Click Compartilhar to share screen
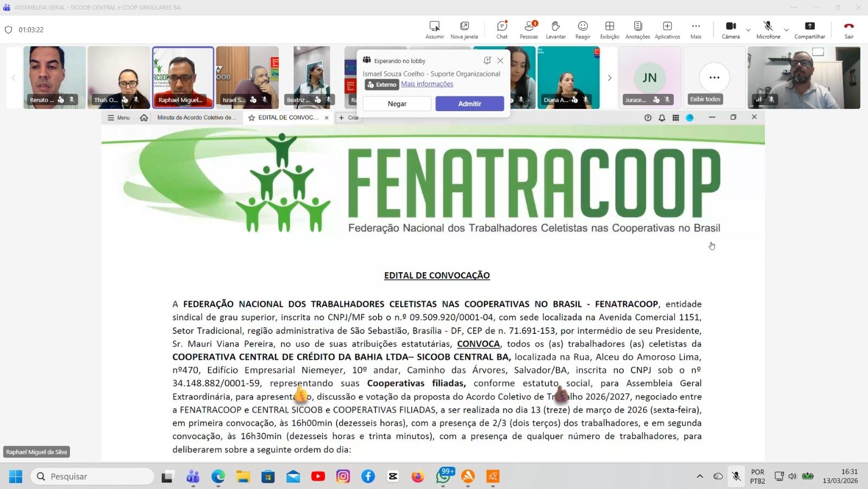Viewport: 868px width, 489px height. tap(809, 30)
